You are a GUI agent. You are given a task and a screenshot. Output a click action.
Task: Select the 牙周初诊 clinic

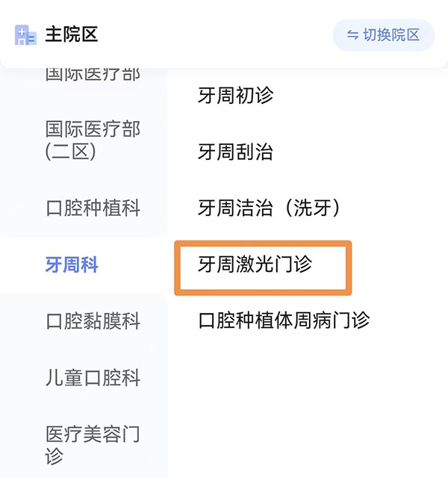[x=235, y=96]
